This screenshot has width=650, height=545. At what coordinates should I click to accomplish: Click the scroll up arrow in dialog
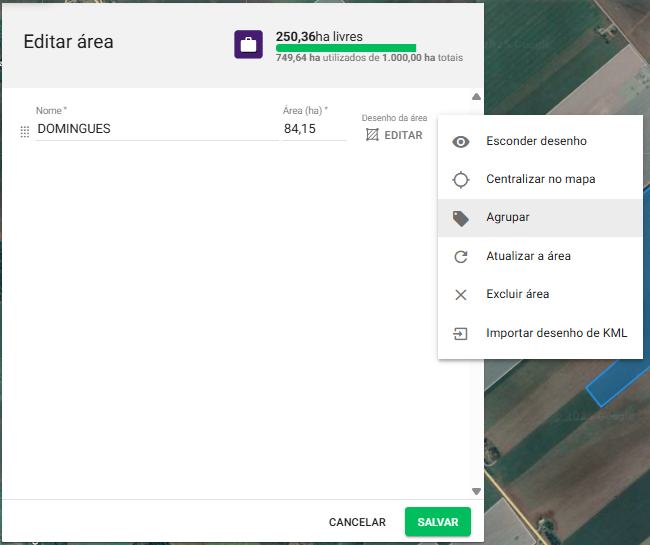pos(476,97)
